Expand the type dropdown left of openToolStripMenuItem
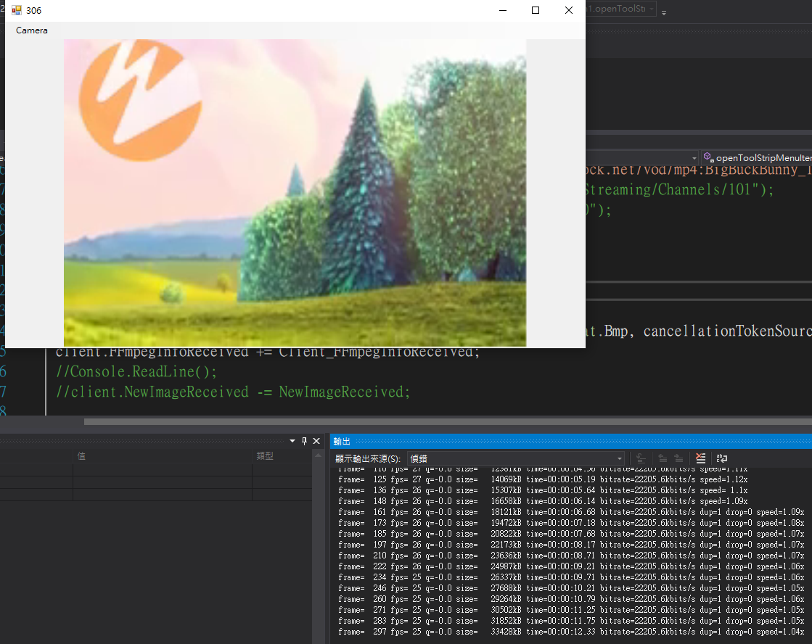 coord(694,158)
